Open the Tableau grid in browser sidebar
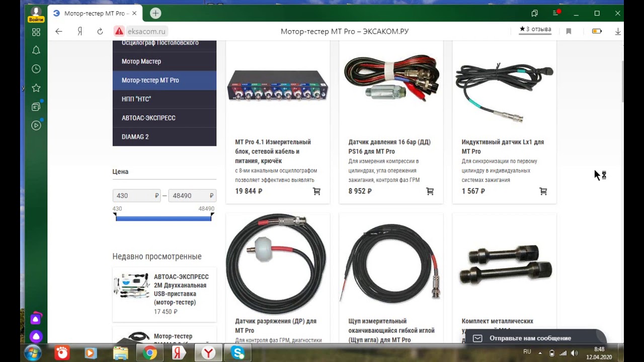644x362 pixels. click(36, 32)
